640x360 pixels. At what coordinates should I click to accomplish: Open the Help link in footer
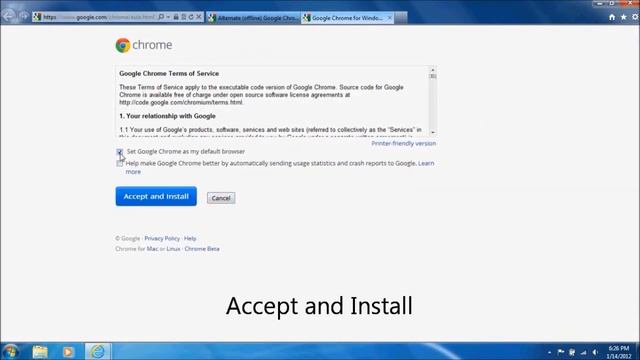coord(190,238)
